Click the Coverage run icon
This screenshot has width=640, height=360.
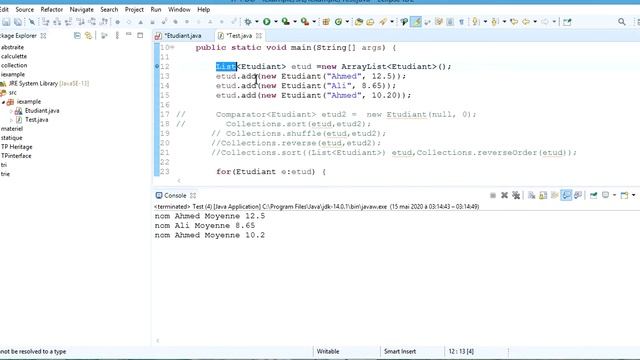point(286,22)
